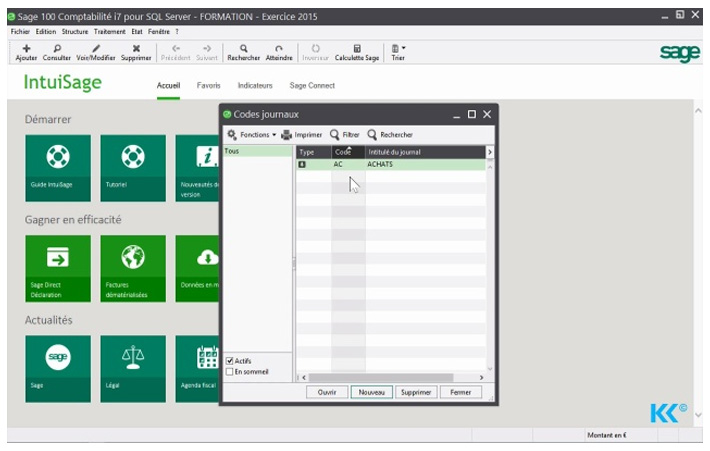710x451 pixels.
Task: Click the Filtrer icon in Codes journaux
Action: (x=335, y=134)
